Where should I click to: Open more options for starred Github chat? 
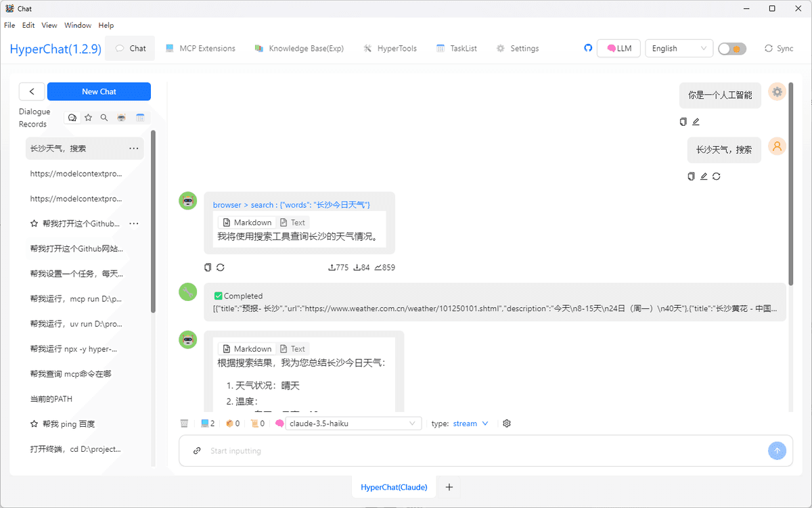[x=134, y=223]
